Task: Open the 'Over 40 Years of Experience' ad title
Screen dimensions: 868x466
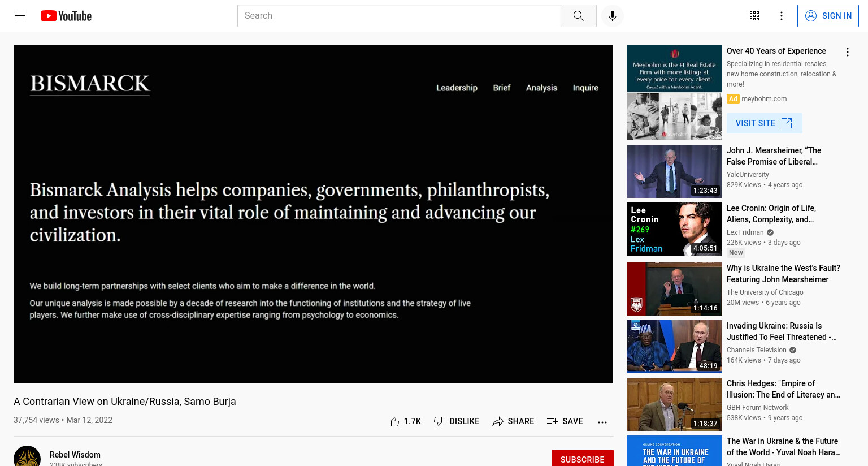Action: coord(776,51)
